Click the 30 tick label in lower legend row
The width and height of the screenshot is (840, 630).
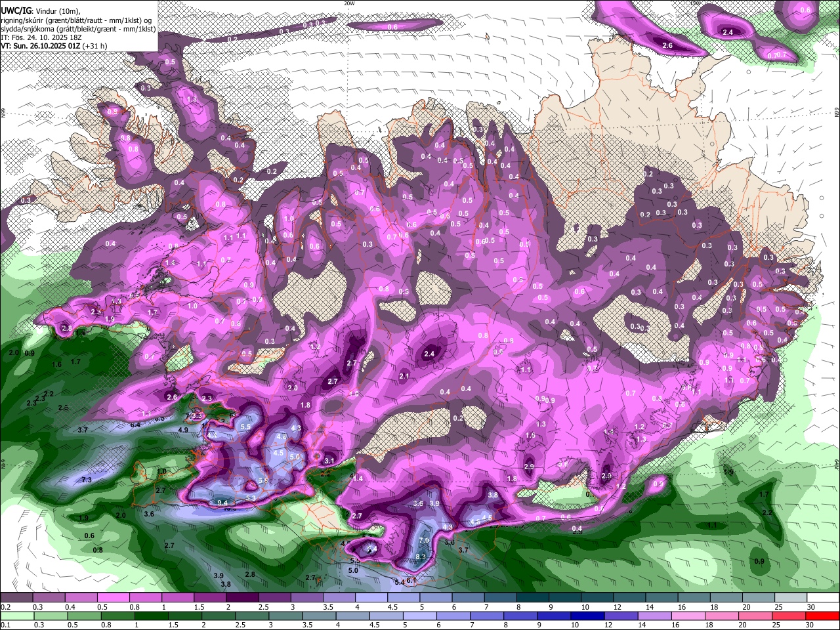(x=810, y=625)
